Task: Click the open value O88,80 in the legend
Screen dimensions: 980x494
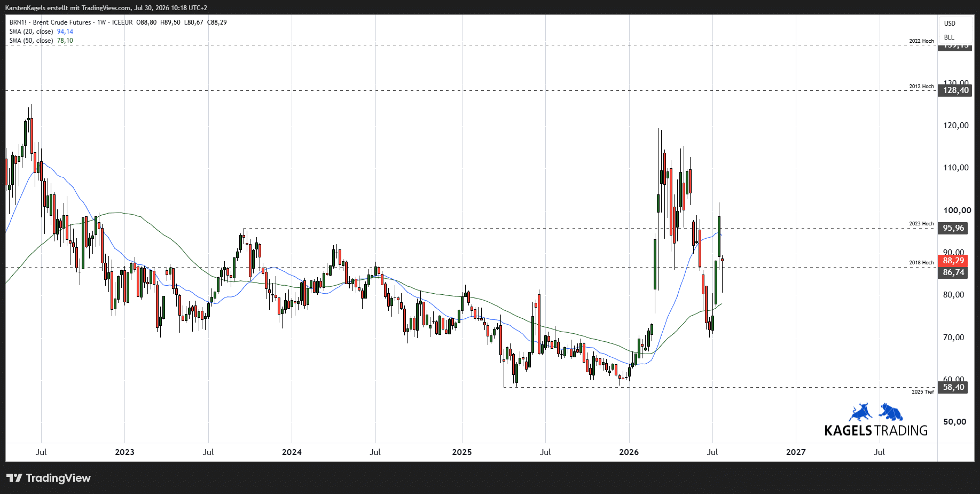Action: coord(147,22)
